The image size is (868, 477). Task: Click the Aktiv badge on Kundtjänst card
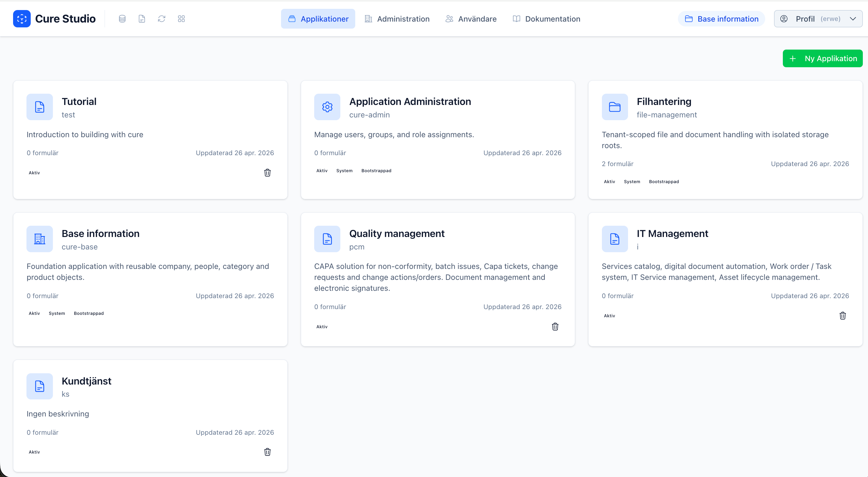[34, 452]
